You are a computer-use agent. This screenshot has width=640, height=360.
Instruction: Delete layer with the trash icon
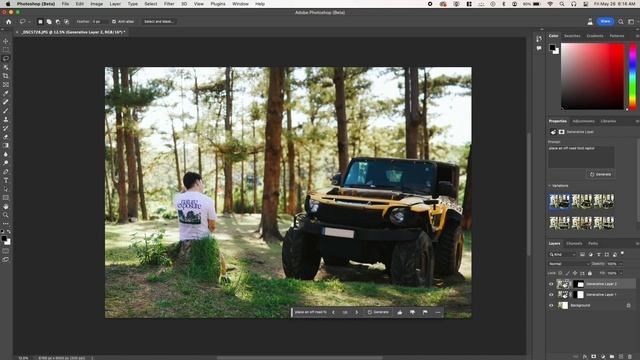pos(629,357)
